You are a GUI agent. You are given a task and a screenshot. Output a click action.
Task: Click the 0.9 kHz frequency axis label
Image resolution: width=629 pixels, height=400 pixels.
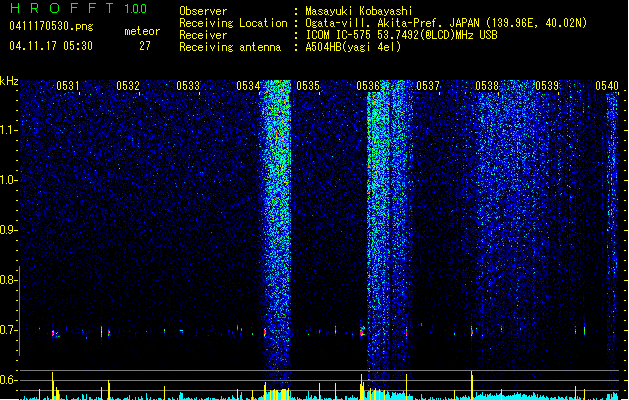(x=8, y=230)
